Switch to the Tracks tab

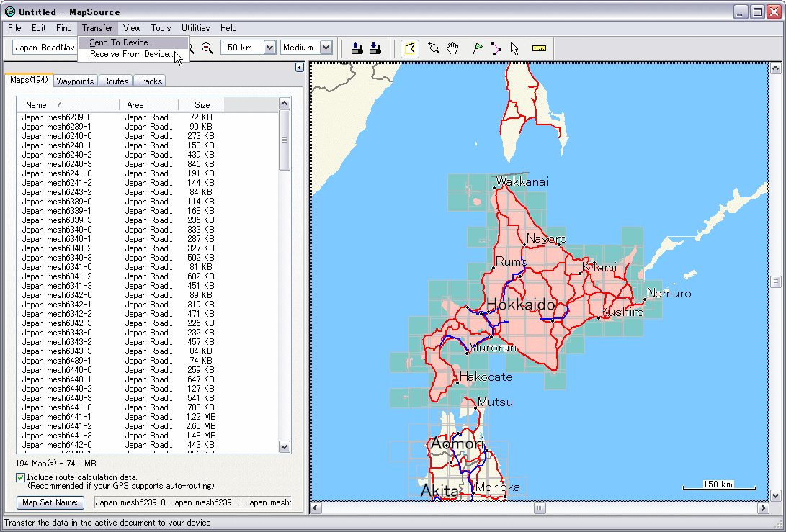click(x=150, y=81)
